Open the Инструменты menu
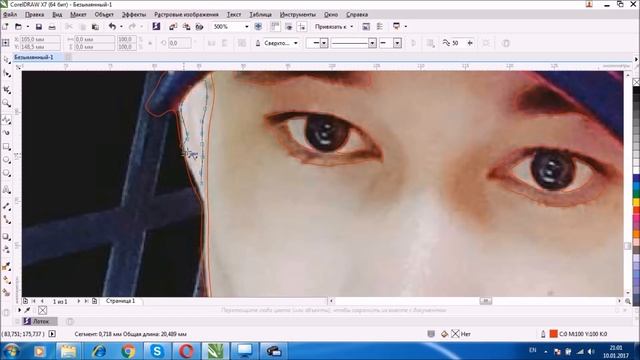The image size is (640, 360). coord(298,15)
